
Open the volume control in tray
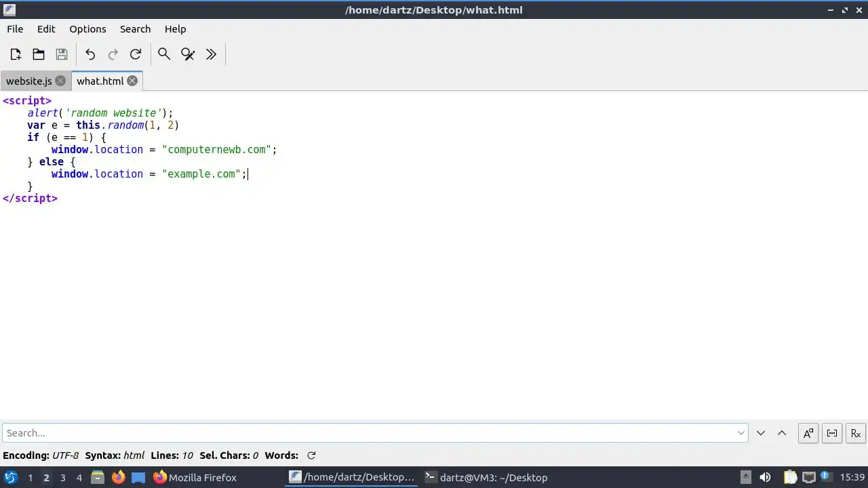(x=765, y=477)
